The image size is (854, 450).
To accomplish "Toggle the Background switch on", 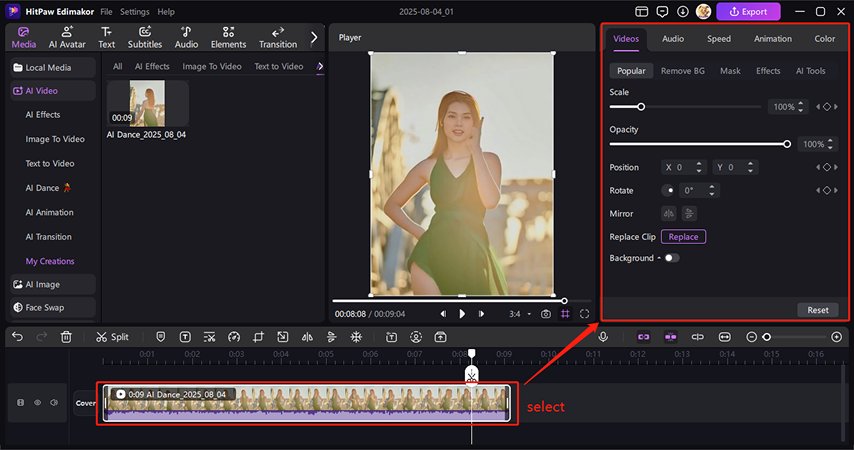I will 672,258.
